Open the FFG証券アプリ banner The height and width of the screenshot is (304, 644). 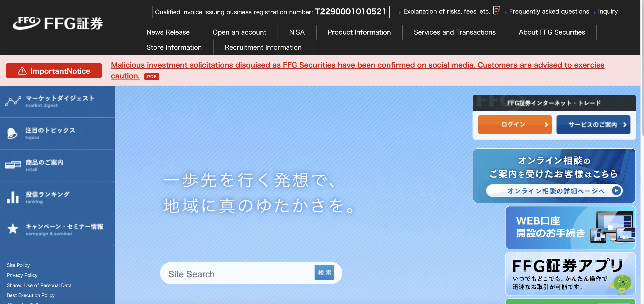[570, 274]
